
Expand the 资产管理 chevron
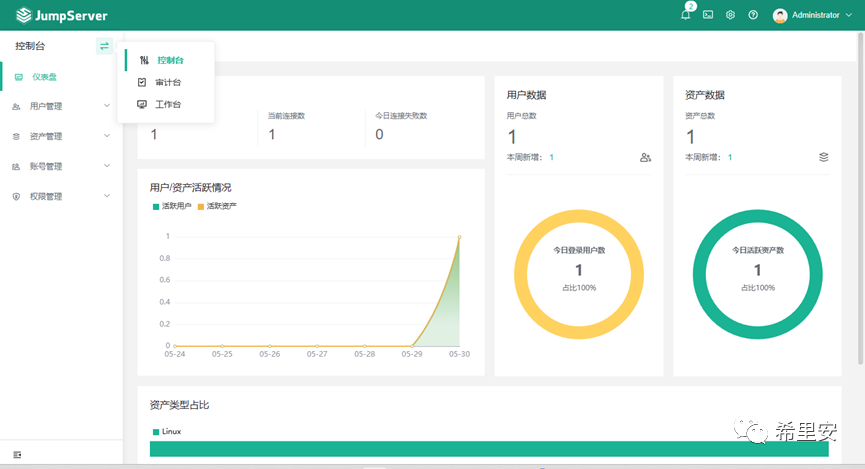point(107,136)
